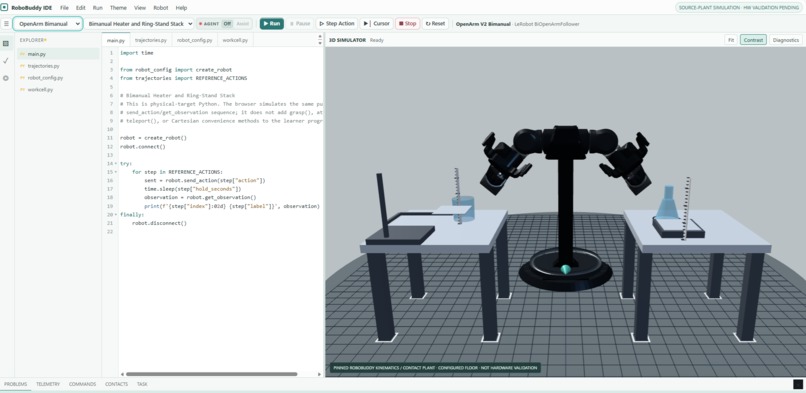
Task: Toggle the sidebar hamburger menu icon
Action: click(x=6, y=24)
